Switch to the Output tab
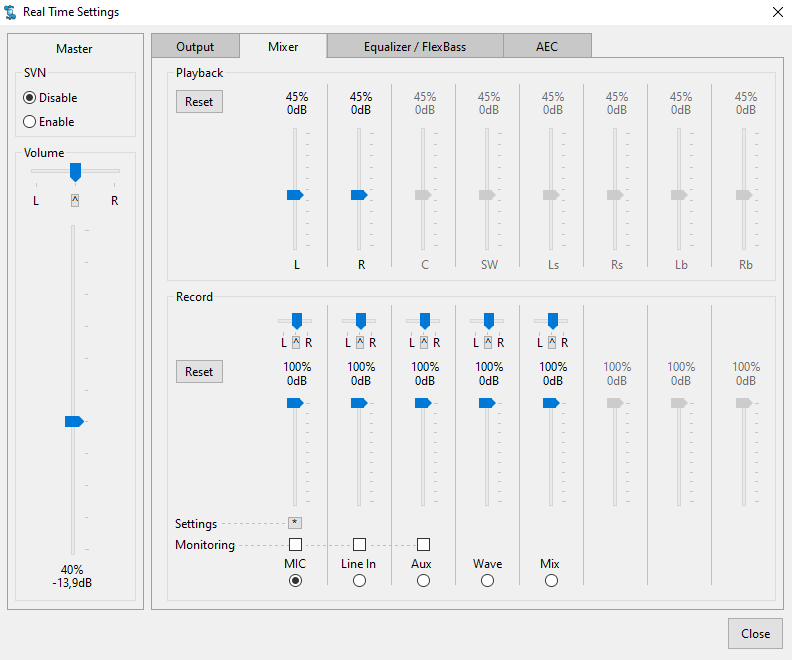 point(195,46)
